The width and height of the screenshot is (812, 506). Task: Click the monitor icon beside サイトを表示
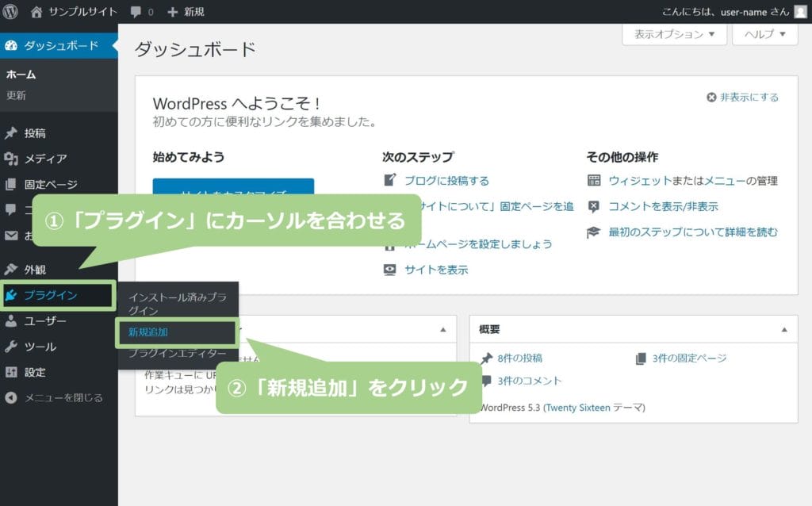click(x=390, y=270)
